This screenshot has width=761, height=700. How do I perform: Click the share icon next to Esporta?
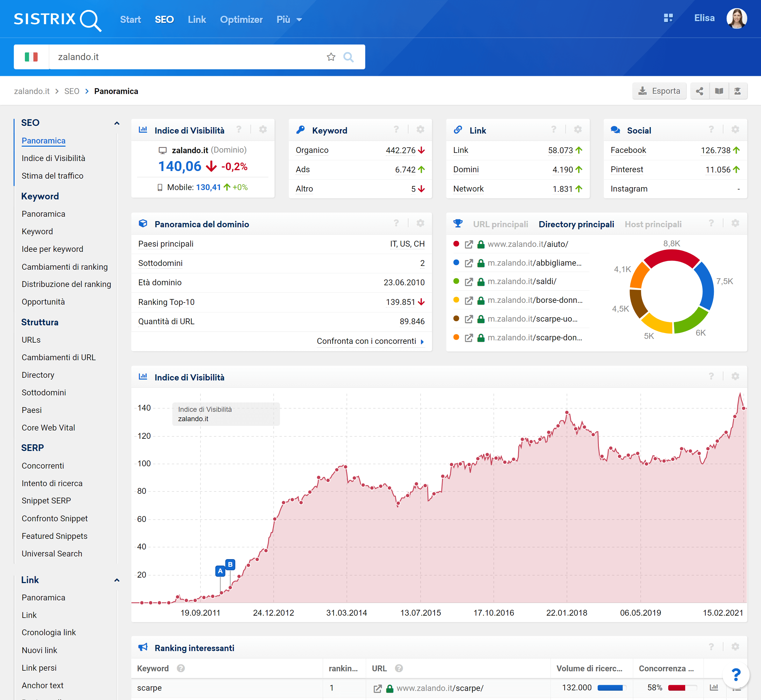[x=699, y=91]
